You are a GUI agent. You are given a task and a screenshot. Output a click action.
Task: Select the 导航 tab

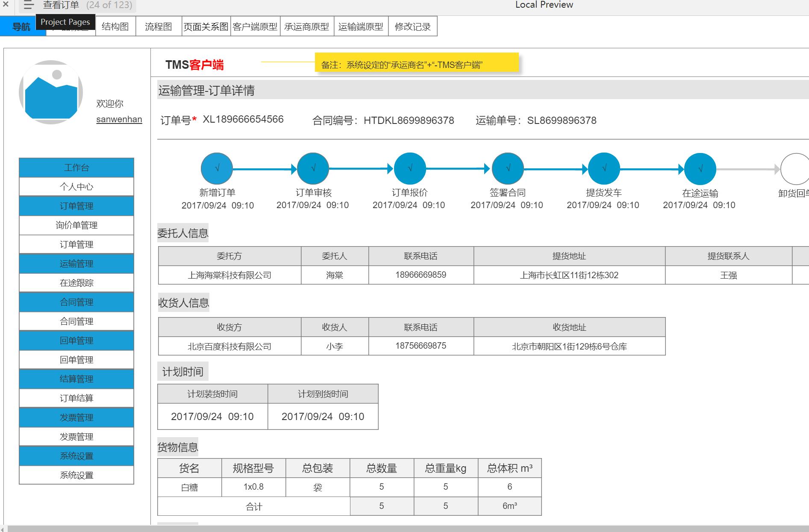21,26
